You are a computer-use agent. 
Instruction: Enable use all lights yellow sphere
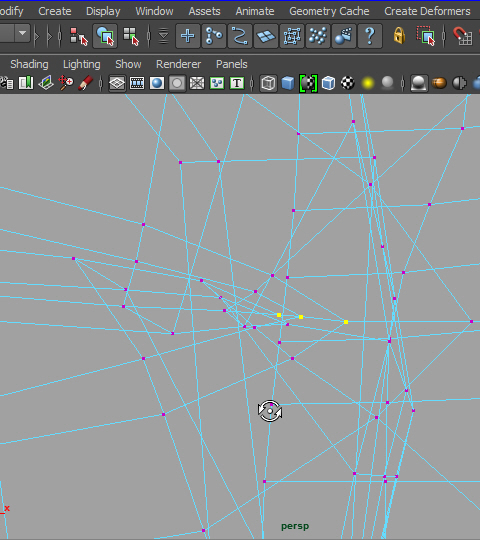tap(368, 83)
